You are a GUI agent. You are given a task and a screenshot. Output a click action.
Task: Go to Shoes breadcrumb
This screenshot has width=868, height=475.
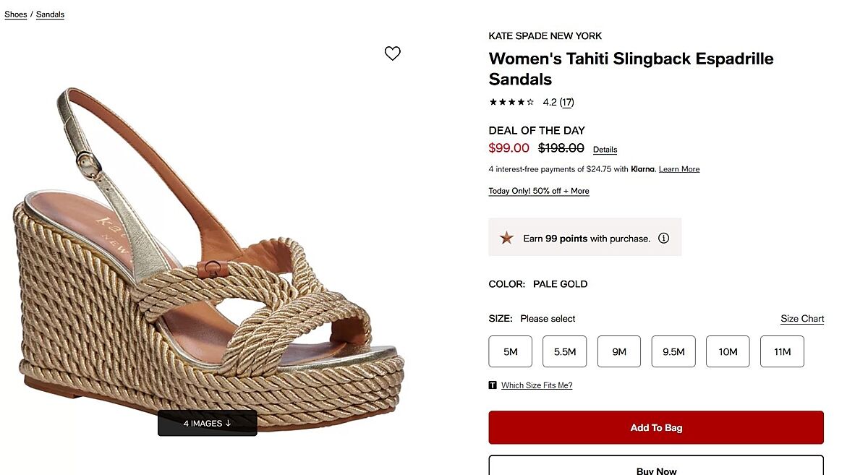(16, 14)
